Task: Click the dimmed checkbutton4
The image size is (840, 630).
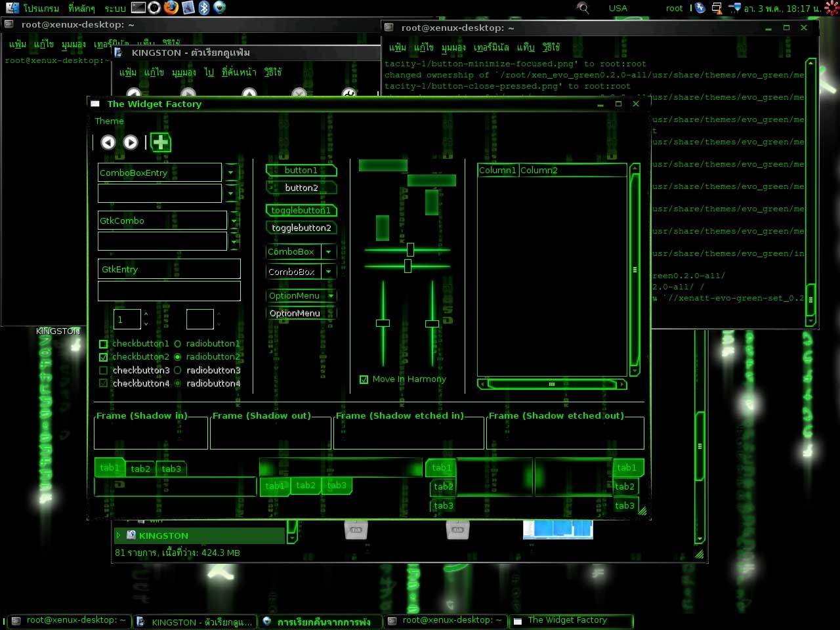Action: pyautogui.click(x=103, y=383)
